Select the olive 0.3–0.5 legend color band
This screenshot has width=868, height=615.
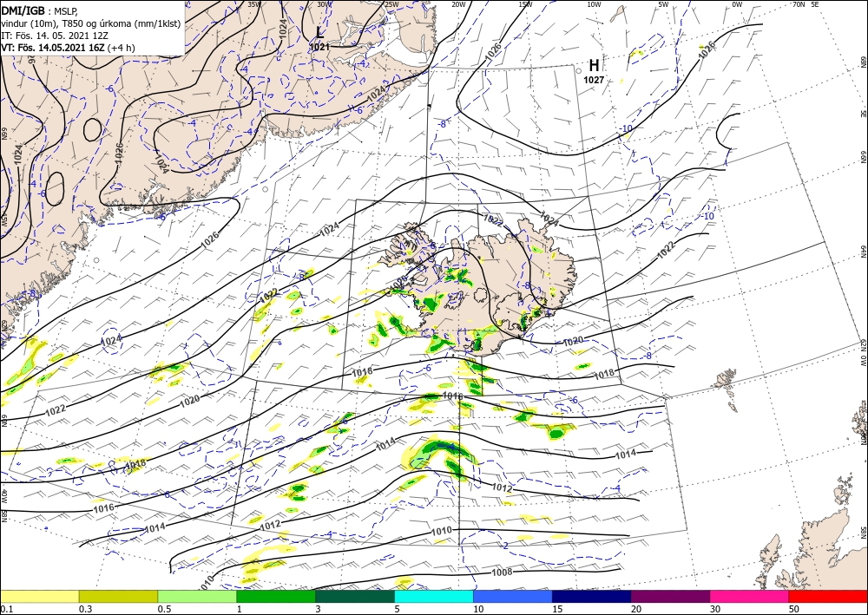pyautogui.click(x=118, y=596)
